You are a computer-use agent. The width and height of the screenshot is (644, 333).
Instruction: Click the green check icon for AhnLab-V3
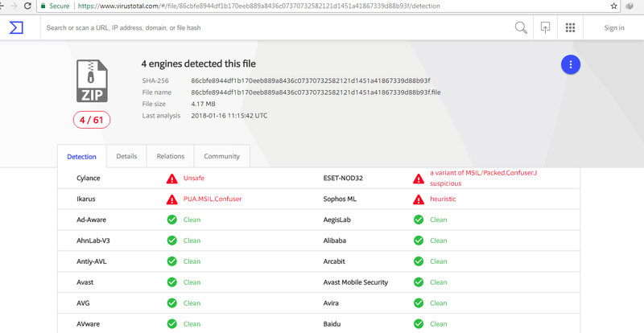(171, 240)
